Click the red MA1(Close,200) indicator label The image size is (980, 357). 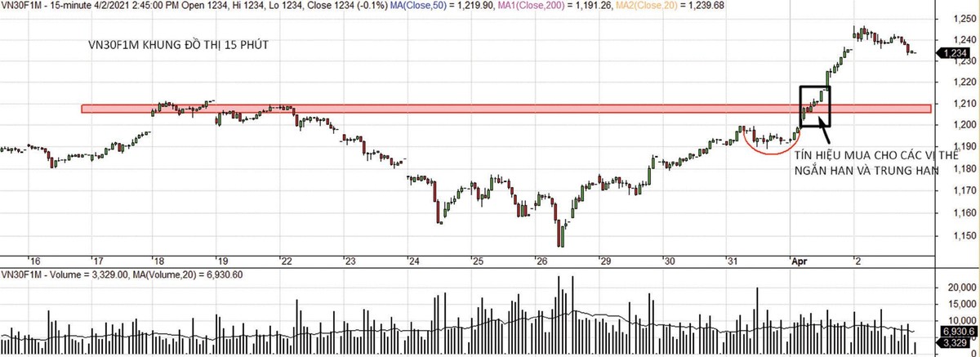point(550,5)
